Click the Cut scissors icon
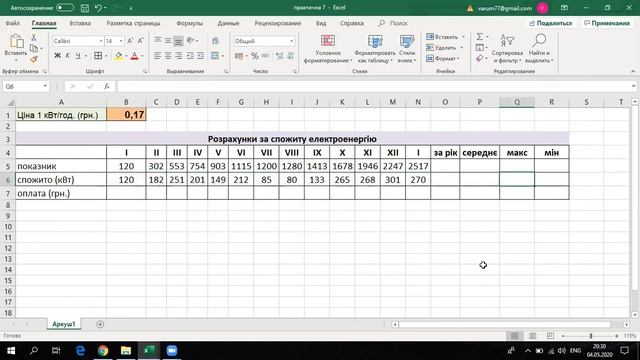 pos(34,38)
